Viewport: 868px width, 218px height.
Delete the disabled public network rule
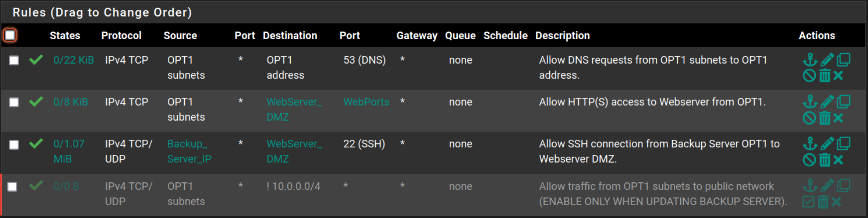click(823, 202)
